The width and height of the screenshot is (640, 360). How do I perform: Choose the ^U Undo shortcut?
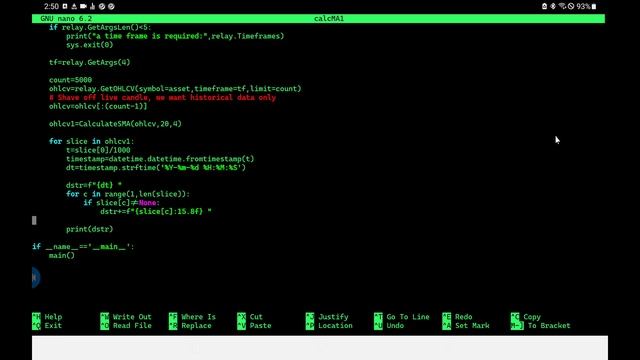click(x=389, y=326)
